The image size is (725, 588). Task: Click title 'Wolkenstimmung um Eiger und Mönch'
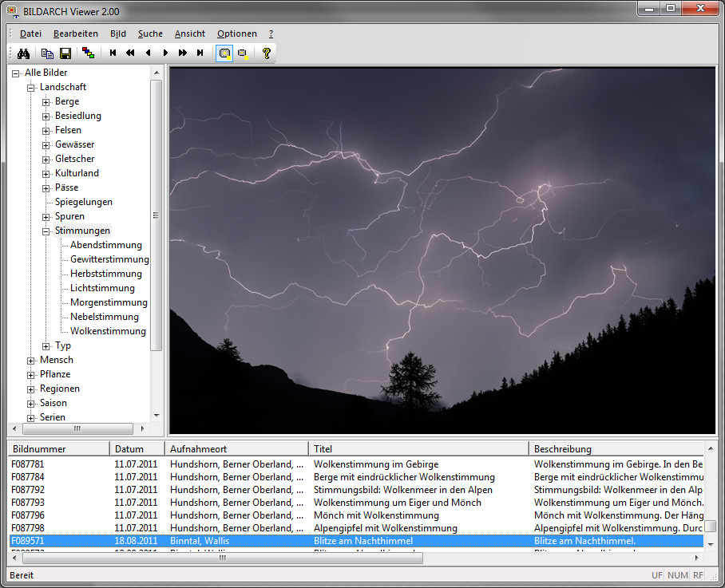pos(397,503)
